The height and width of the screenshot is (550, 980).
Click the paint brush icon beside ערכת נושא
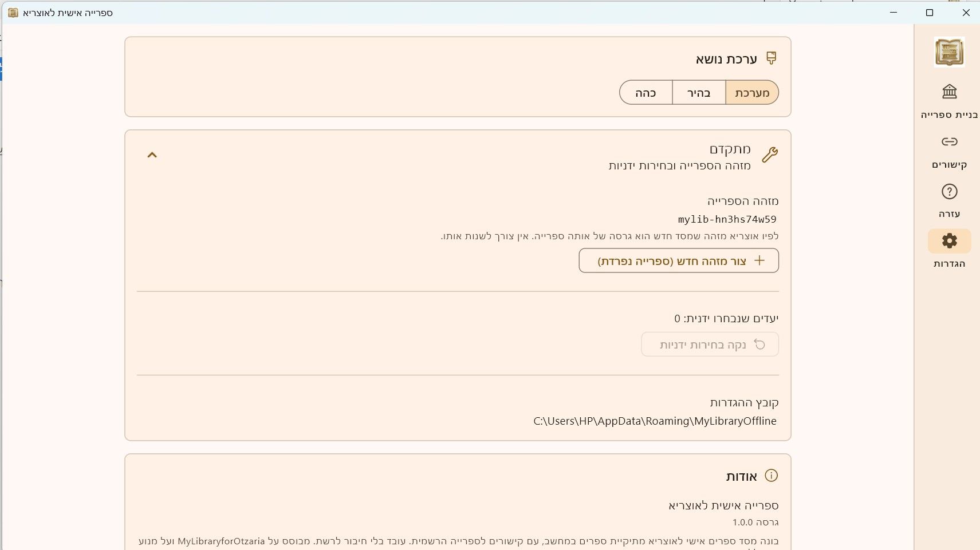coord(772,58)
